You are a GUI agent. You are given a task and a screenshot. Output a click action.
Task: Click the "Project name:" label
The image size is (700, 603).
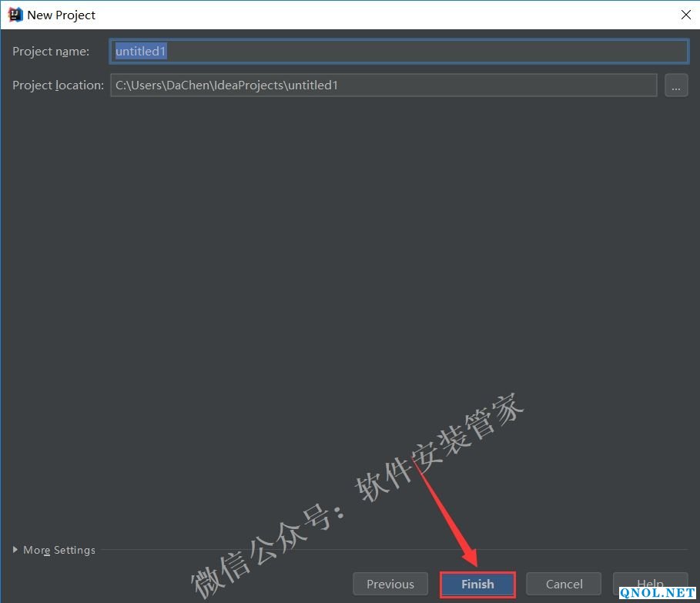coord(51,52)
